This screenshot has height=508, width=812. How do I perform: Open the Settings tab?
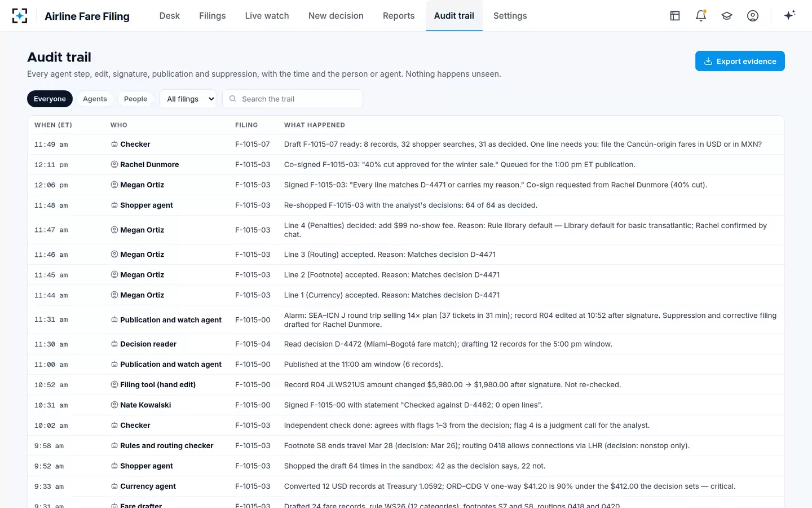tap(510, 16)
